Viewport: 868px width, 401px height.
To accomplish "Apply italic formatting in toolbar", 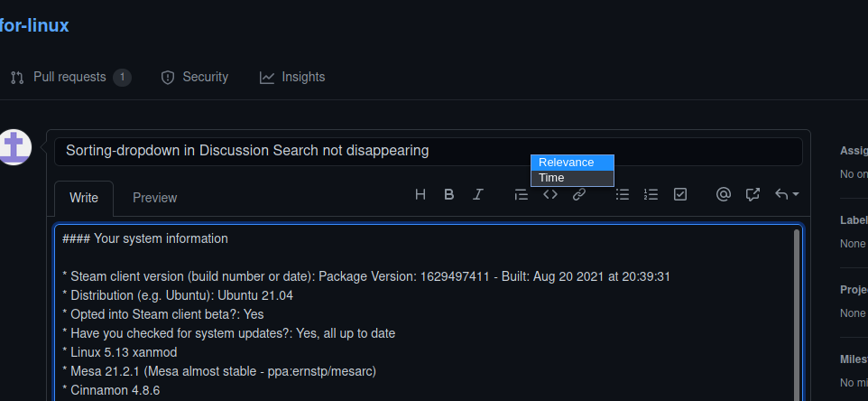I will tap(477, 194).
